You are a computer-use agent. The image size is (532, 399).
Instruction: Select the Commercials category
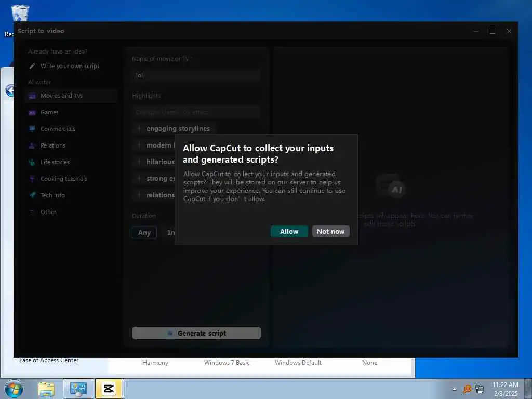coord(58,129)
